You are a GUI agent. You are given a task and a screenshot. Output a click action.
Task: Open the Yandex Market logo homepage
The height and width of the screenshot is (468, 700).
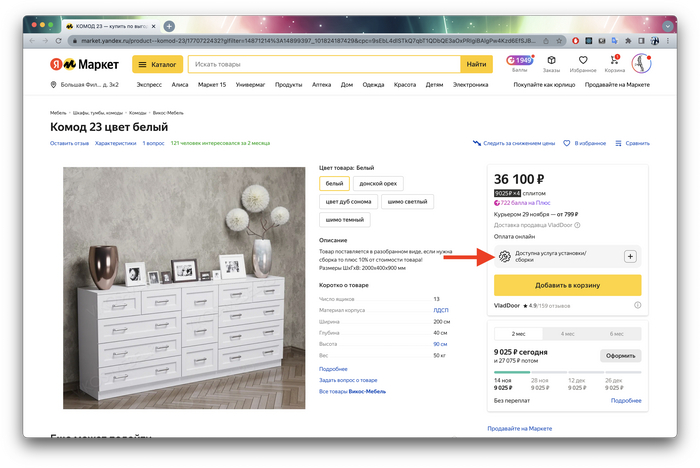84,64
